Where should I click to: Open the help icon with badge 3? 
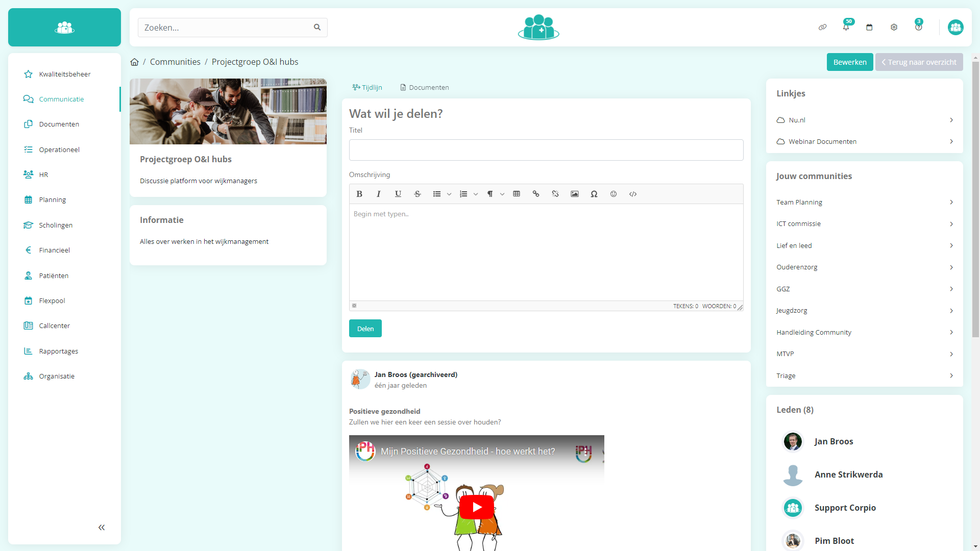pyautogui.click(x=918, y=27)
